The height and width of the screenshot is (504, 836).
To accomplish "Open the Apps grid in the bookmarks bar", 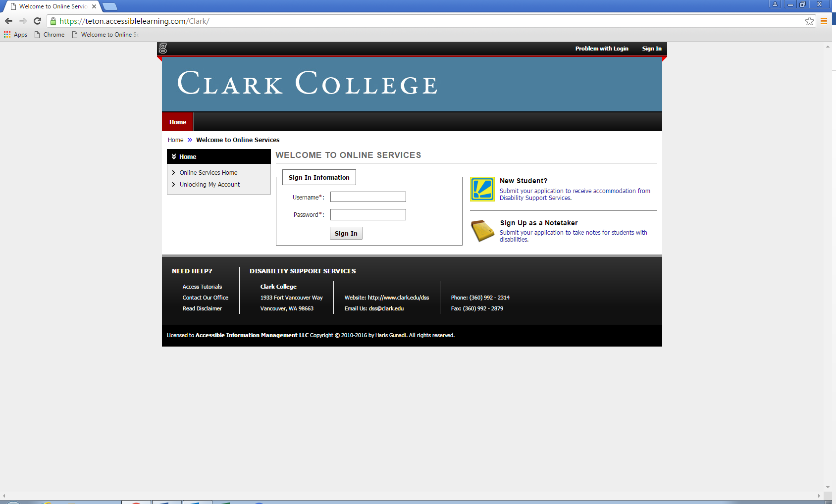I will pos(15,35).
